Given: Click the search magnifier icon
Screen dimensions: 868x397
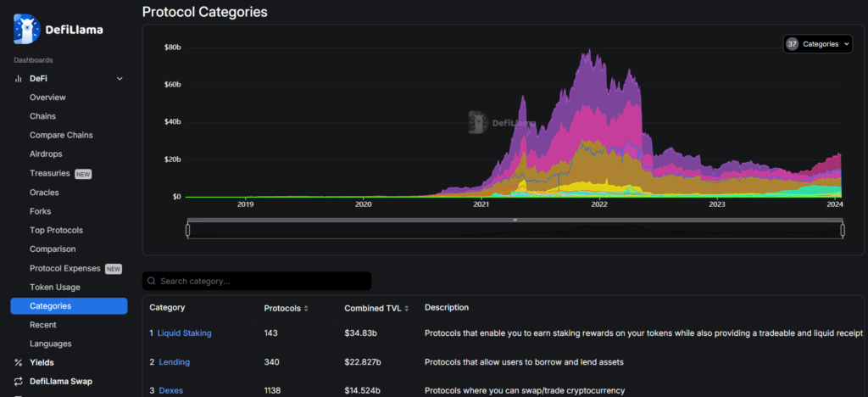Looking at the screenshot, I should point(150,281).
